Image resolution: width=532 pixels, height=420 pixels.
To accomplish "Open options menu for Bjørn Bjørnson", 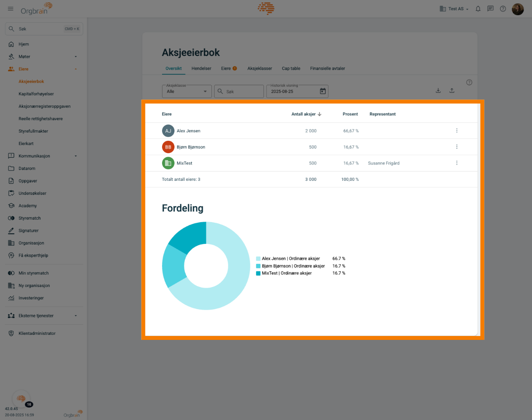I will tap(457, 147).
